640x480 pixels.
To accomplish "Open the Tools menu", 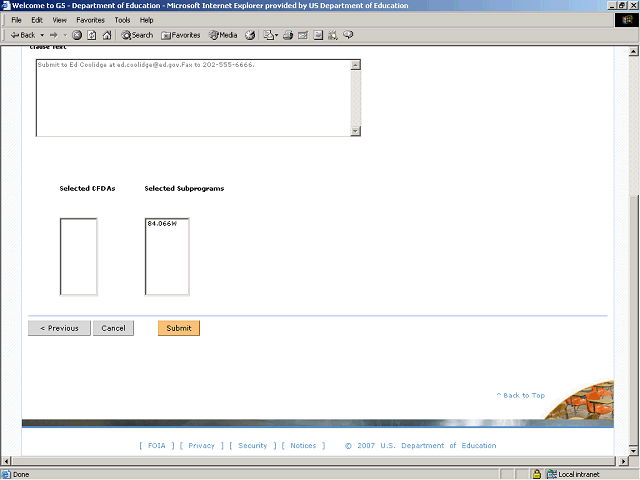I will pos(122,20).
